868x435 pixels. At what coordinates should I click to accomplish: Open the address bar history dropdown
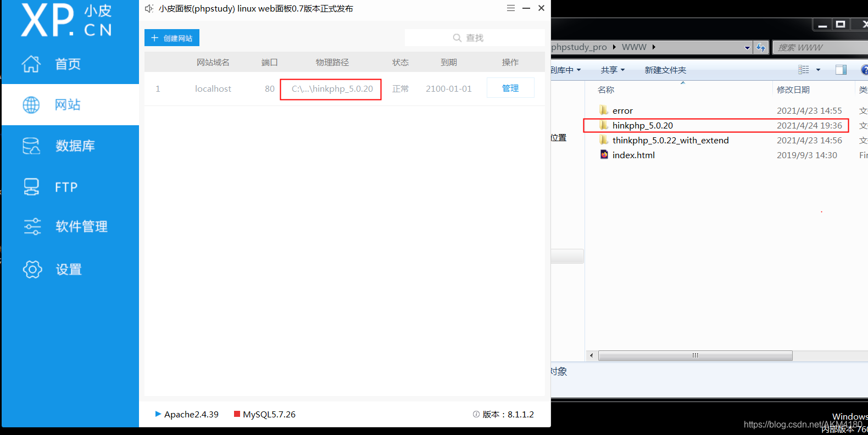(747, 48)
